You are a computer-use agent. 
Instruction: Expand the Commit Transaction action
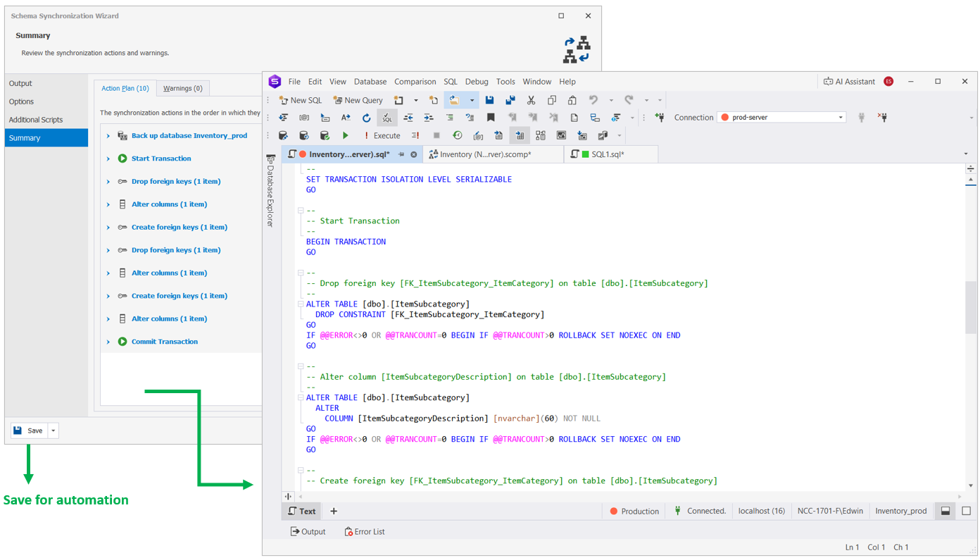(x=108, y=342)
